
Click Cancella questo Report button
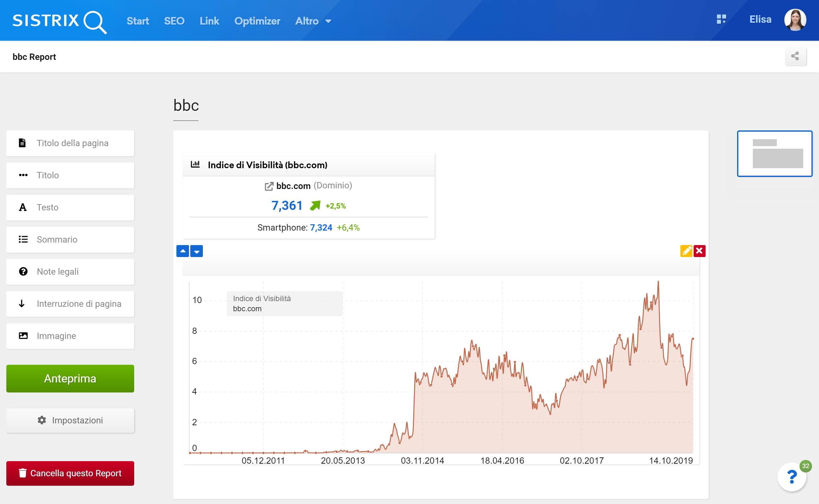pyautogui.click(x=70, y=473)
